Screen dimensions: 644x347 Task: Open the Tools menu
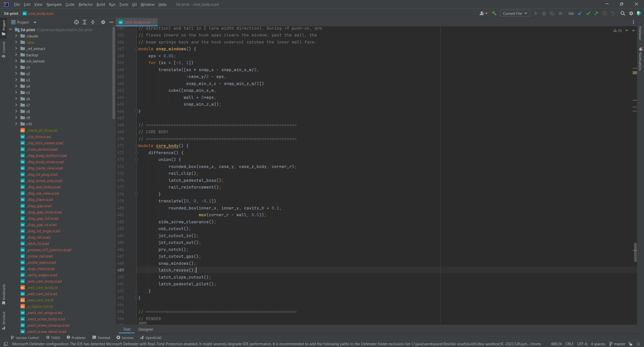point(124,4)
